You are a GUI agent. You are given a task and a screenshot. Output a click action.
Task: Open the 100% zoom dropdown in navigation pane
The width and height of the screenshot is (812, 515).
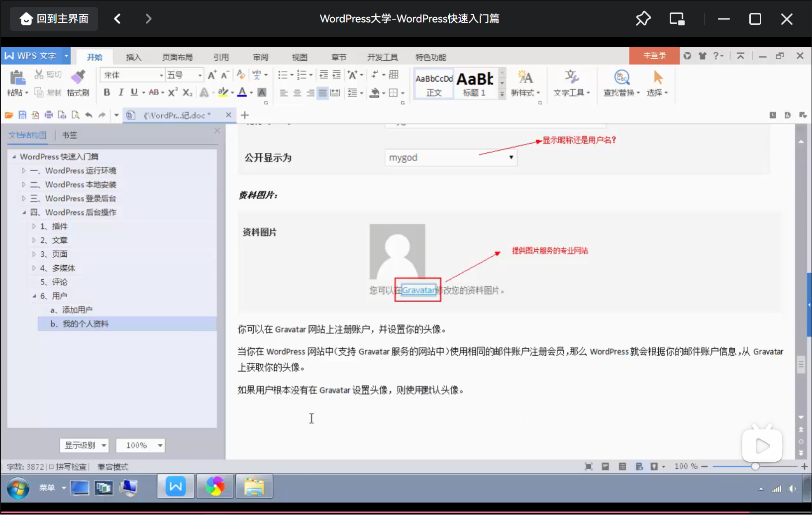pyautogui.click(x=140, y=445)
